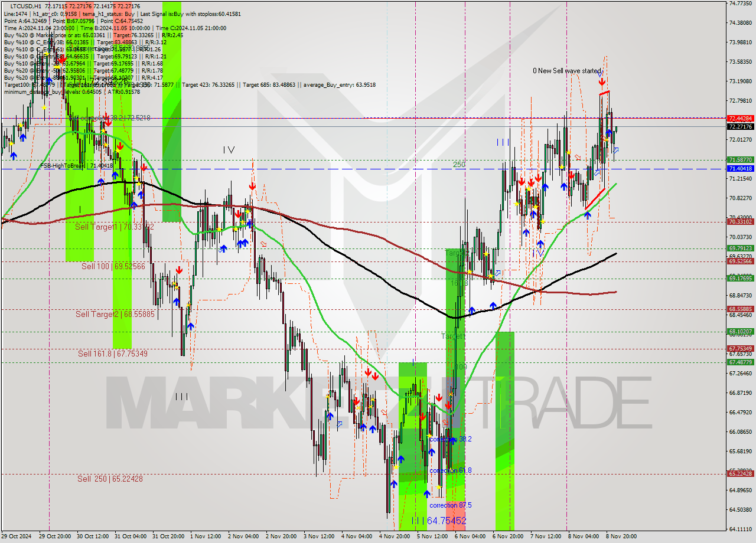The image size is (756, 543).
Task: Click the 'FSB-HighToBreak | 71.40418' label
Action: (x=76, y=166)
